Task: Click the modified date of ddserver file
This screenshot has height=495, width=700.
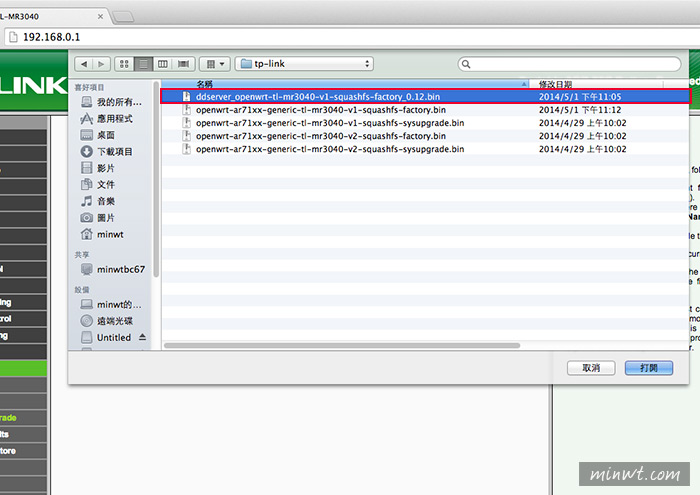Action: [580, 96]
